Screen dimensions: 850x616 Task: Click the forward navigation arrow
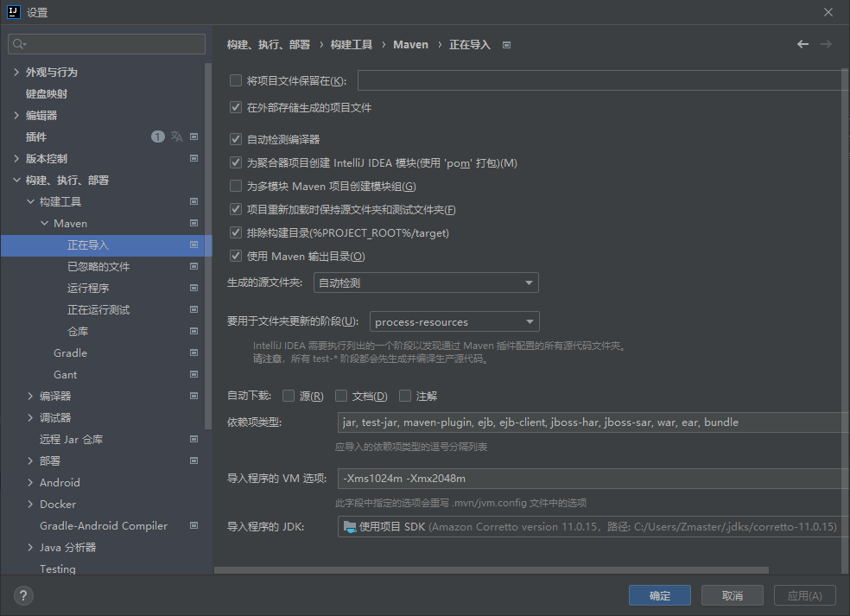827,44
